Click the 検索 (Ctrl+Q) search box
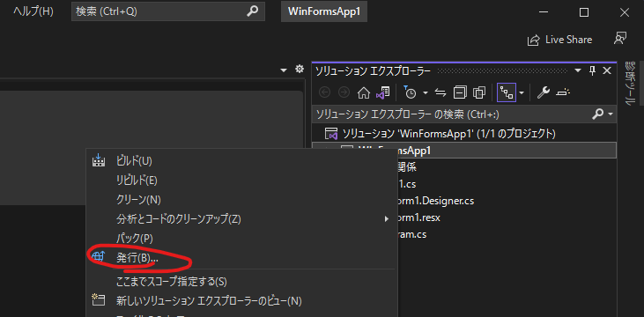644x317 pixels. click(x=168, y=11)
